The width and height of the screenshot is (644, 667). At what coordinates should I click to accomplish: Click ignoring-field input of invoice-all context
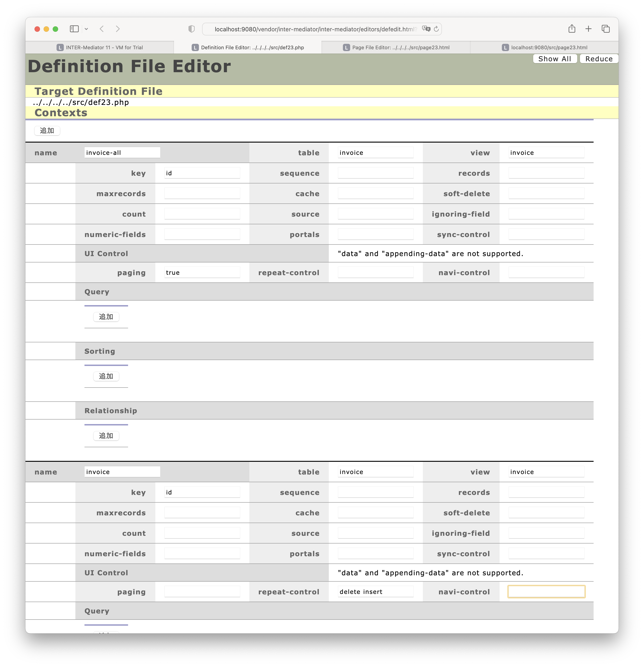click(x=546, y=214)
